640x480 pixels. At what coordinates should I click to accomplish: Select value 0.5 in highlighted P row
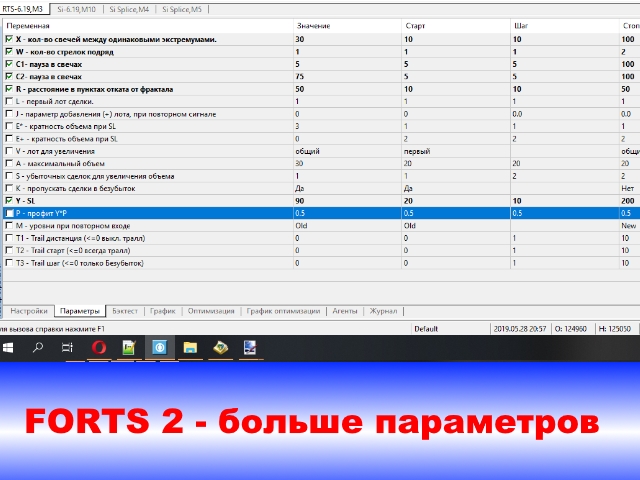coord(300,213)
